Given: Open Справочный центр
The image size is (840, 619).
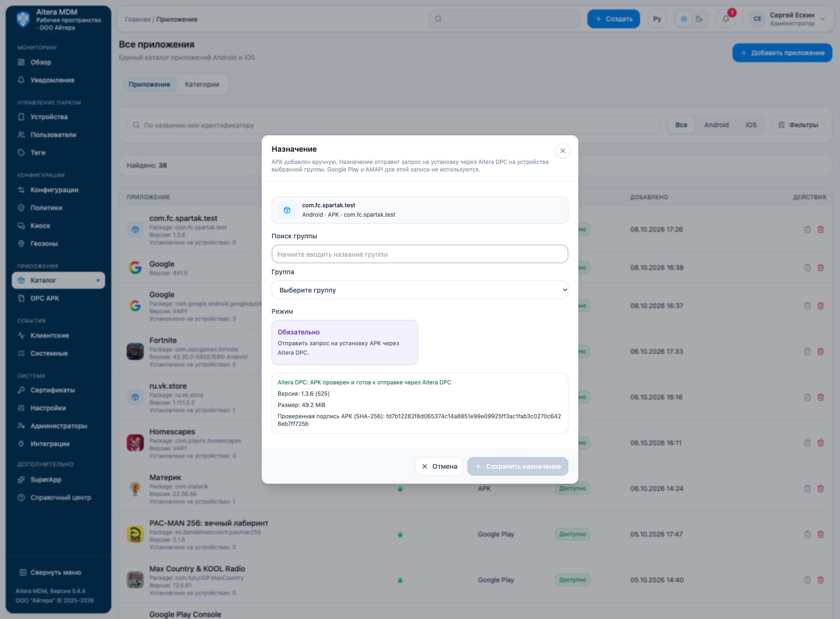Looking at the screenshot, I should coord(58,497).
